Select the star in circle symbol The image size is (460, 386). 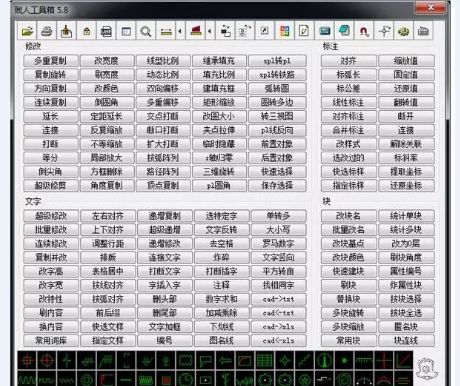304,379
